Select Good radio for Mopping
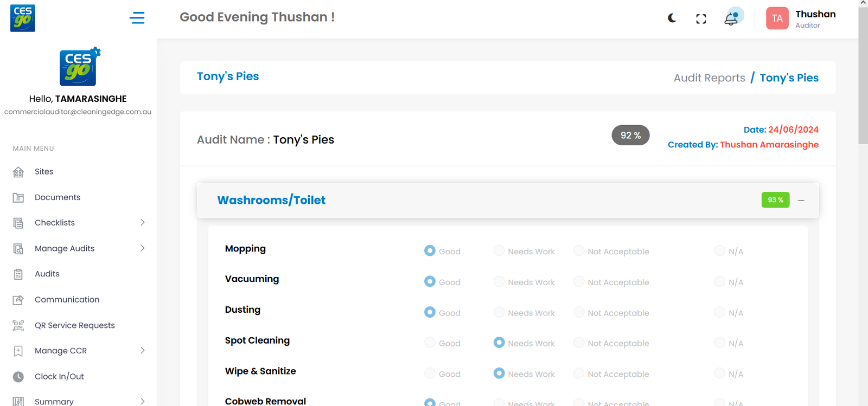The height and width of the screenshot is (406, 868). point(430,250)
